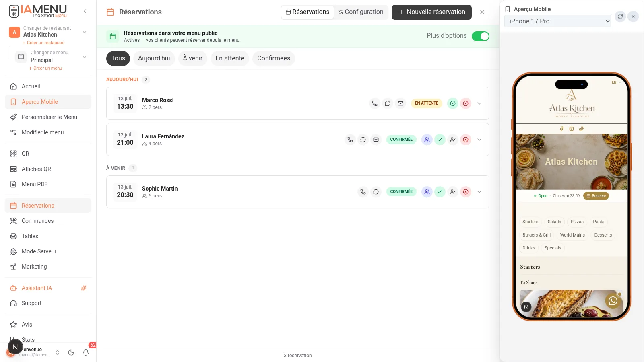
Task: Open Facebook link in phone preview
Action: [x=561, y=129]
